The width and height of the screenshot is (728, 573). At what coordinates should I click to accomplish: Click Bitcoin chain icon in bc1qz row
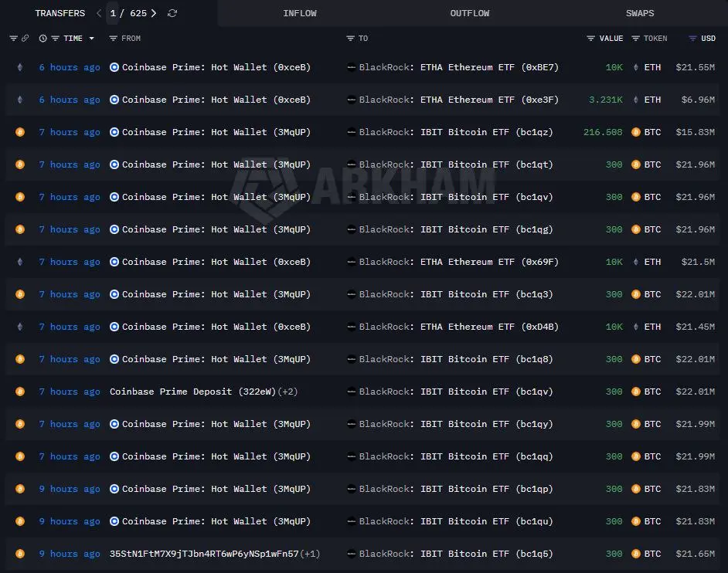click(19, 132)
